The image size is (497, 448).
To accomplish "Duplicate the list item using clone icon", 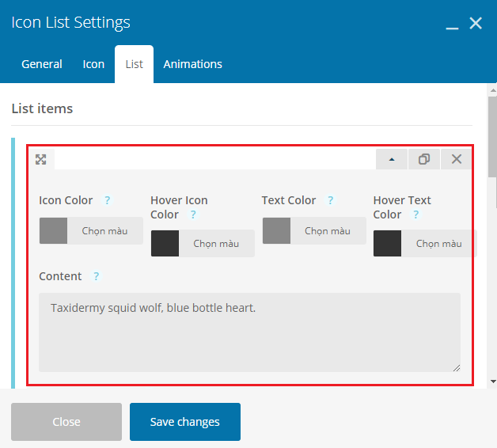I will [x=424, y=159].
